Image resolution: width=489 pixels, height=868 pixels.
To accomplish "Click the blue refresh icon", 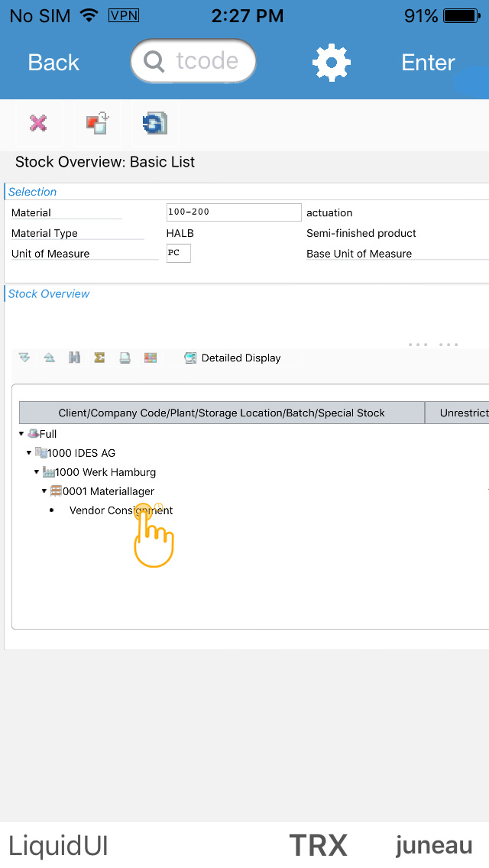I will pos(155,123).
